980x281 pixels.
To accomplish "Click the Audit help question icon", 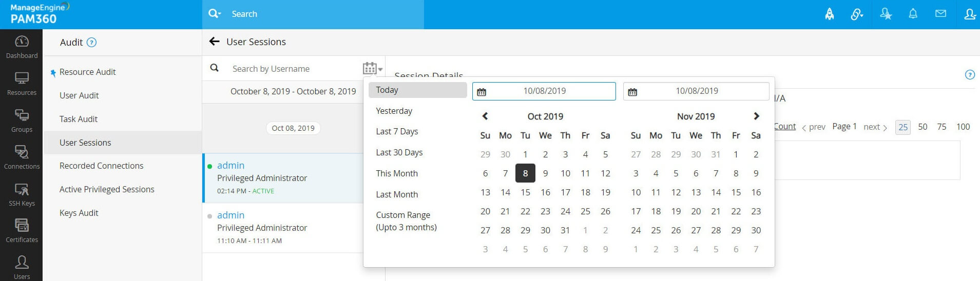I will 91,43.
